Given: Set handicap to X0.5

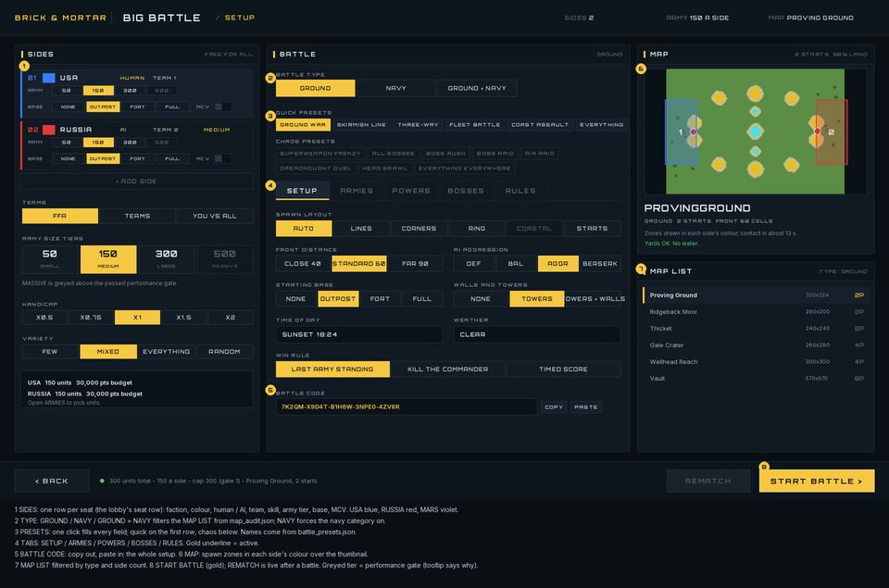Looking at the screenshot, I should coord(44,318).
